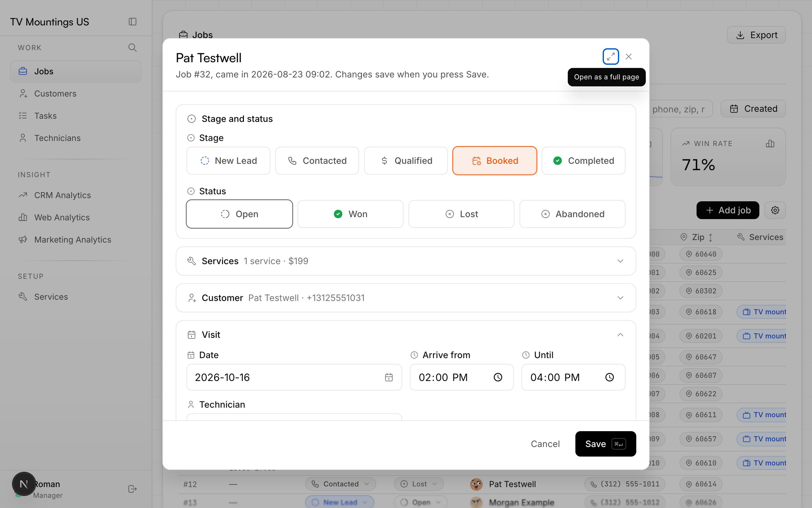Open the job as a full page
This screenshot has height=508, width=812.
[x=611, y=57]
